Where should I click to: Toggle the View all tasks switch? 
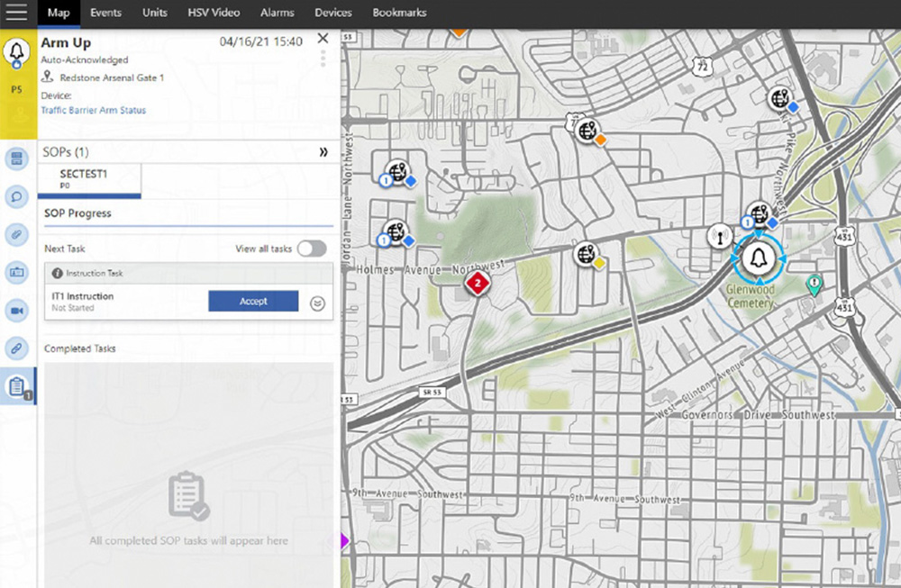[312, 249]
